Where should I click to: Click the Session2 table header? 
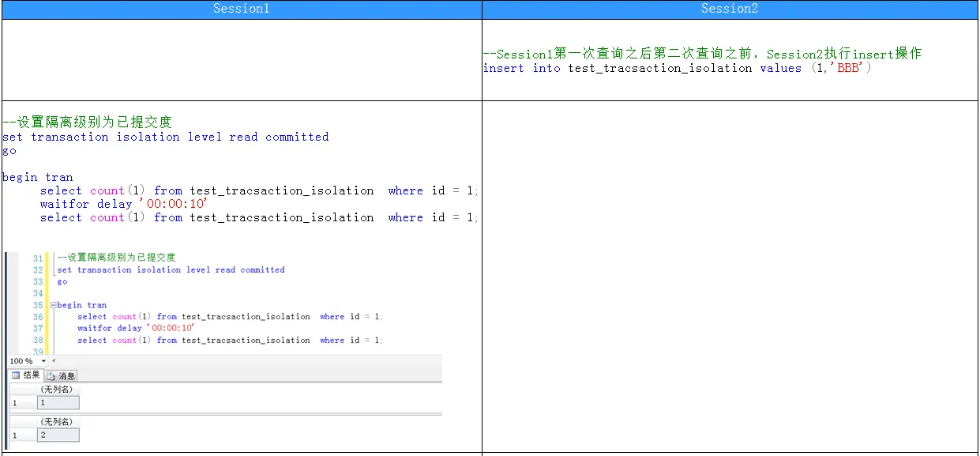coord(729,9)
